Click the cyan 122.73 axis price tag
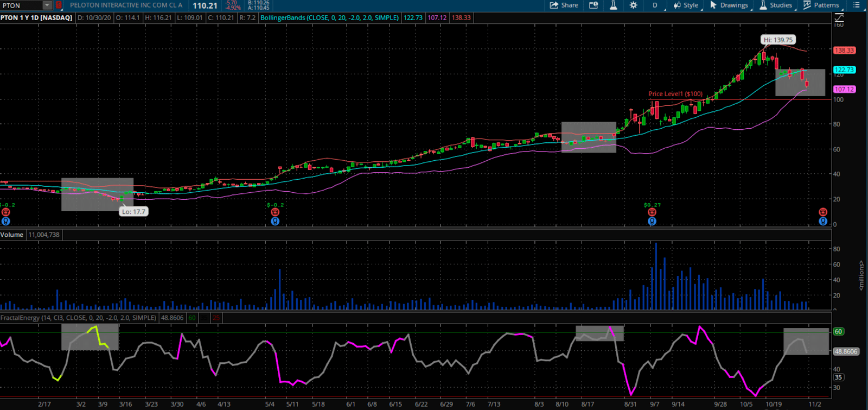The width and height of the screenshot is (868, 410). 844,70
